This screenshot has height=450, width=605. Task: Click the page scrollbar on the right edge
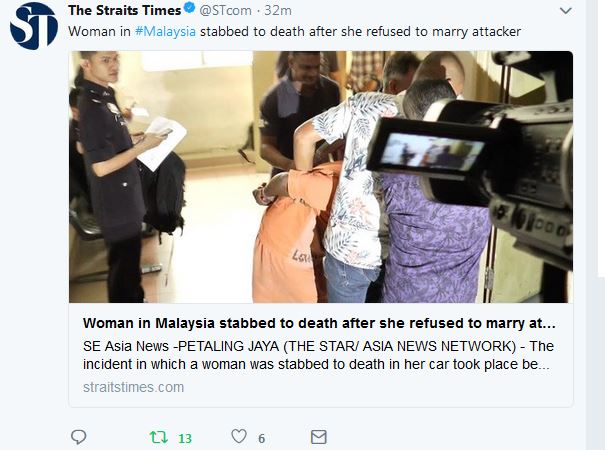coord(601,139)
